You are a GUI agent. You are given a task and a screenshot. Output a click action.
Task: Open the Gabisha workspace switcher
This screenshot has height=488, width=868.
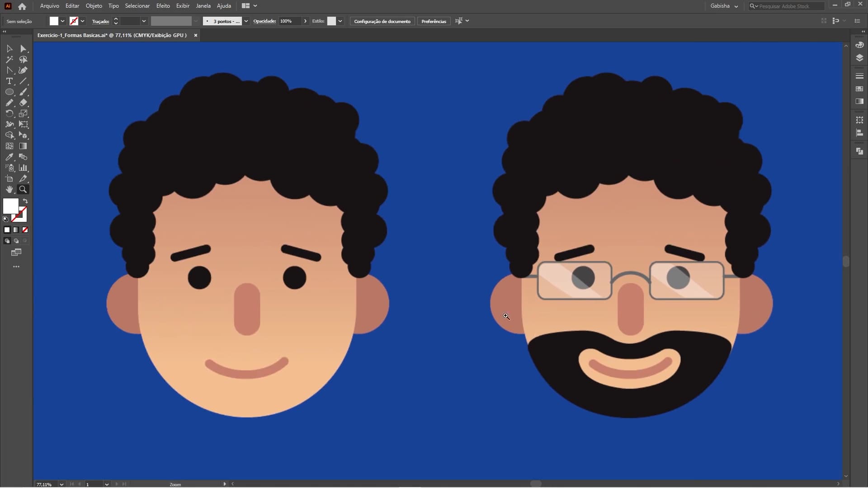click(724, 6)
